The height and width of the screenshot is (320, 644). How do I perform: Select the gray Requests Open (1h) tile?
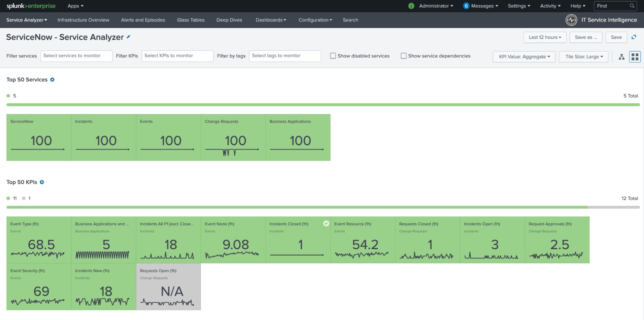(x=168, y=287)
